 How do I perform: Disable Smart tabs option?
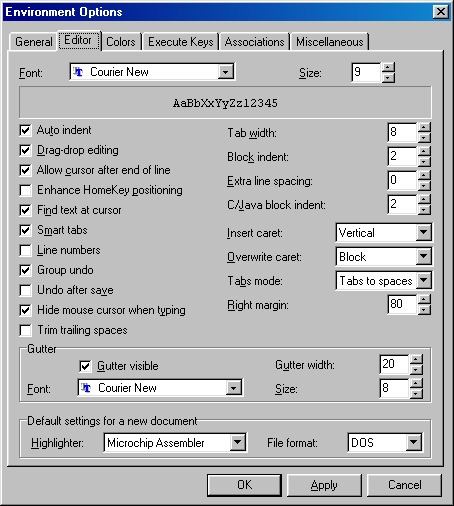coord(25,230)
